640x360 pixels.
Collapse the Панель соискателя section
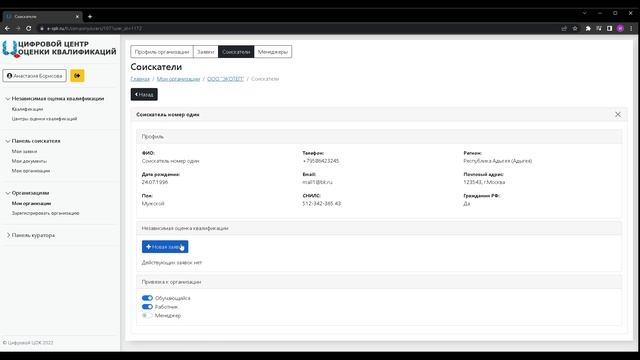click(33, 141)
